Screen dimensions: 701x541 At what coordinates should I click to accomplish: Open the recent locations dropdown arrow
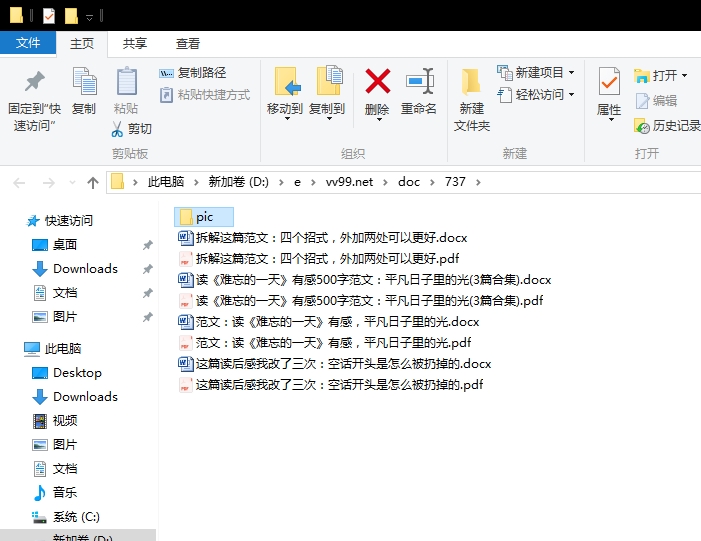[72, 182]
